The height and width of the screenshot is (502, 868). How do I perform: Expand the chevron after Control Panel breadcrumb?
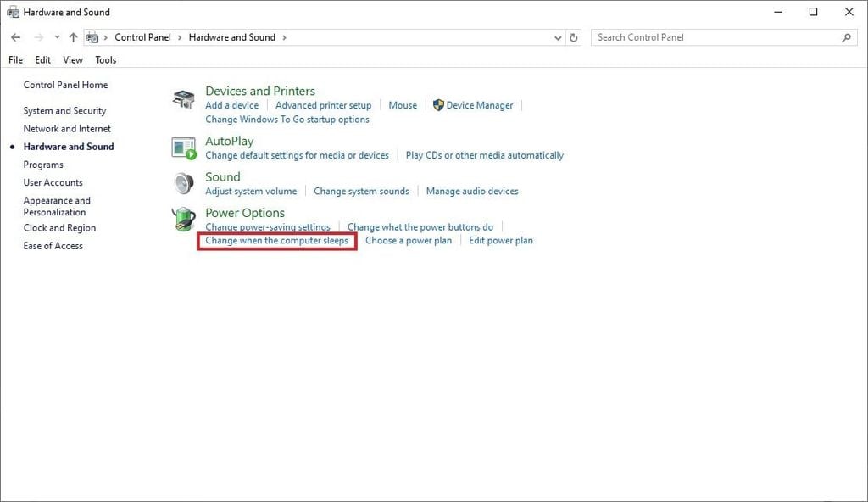point(180,37)
